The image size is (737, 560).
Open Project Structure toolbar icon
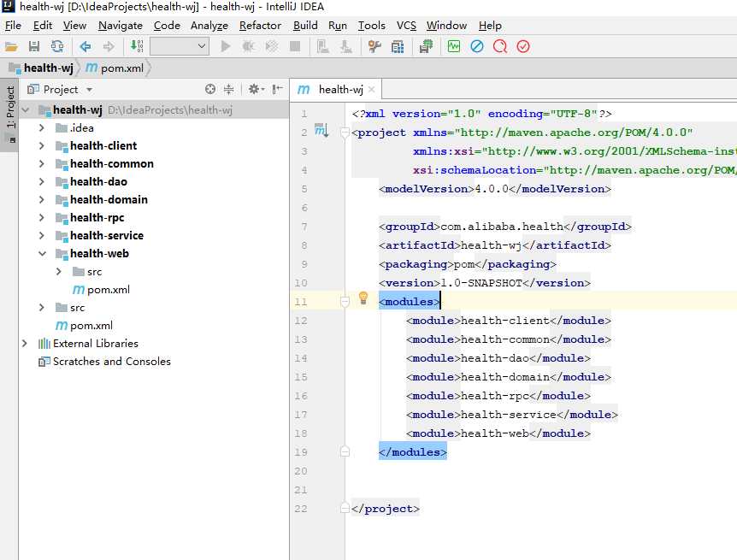pos(398,46)
